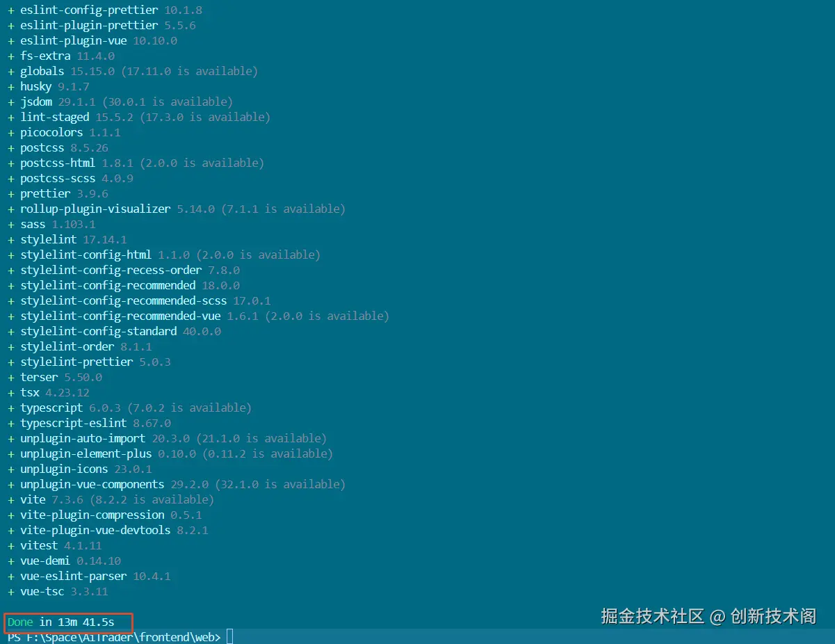Click the vue-tsc 3.3.11 entry
This screenshot has width=835, height=644.
pyautogui.click(x=58, y=592)
